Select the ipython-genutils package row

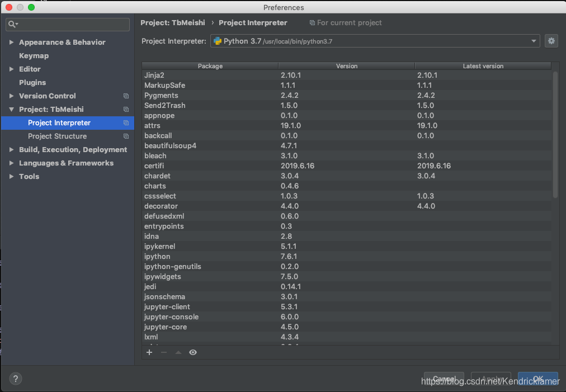347,266
